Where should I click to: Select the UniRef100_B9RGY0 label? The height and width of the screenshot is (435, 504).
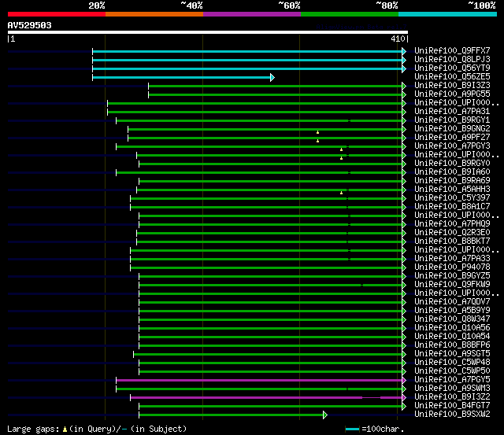(452, 163)
